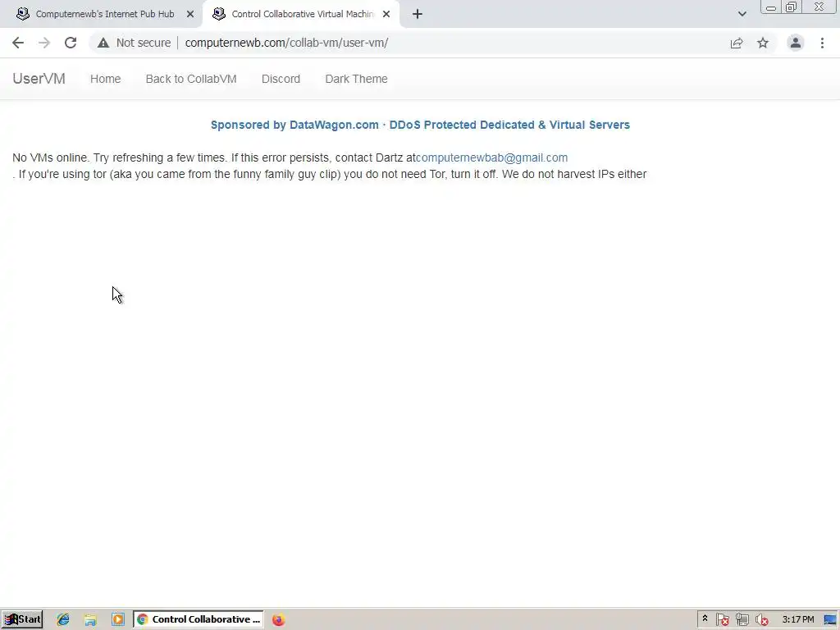This screenshot has height=630, width=840.
Task: Select the Control Collaborative Virtual Machine tab
Action: (x=302, y=14)
